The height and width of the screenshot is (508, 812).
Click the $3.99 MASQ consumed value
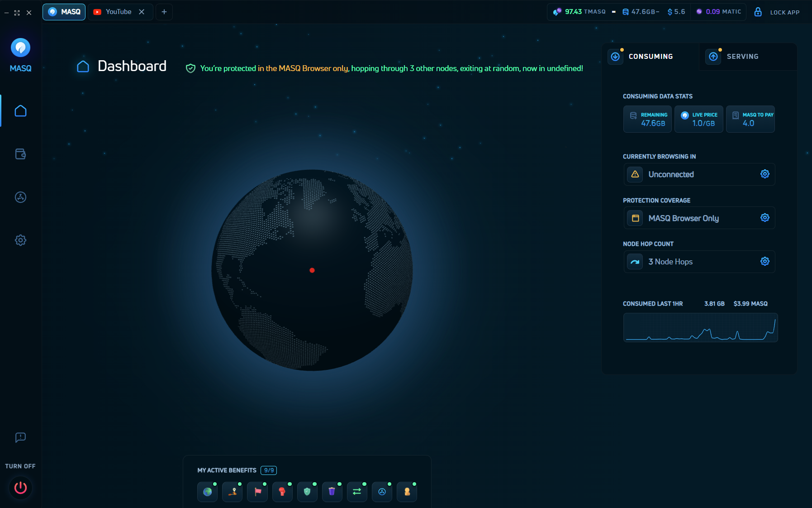pos(750,304)
